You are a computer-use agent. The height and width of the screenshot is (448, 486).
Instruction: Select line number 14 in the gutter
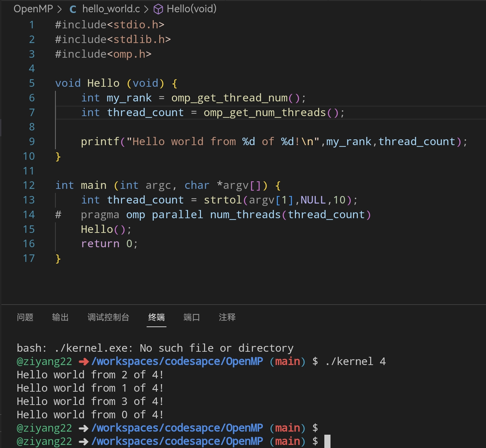(x=29, y=215)
